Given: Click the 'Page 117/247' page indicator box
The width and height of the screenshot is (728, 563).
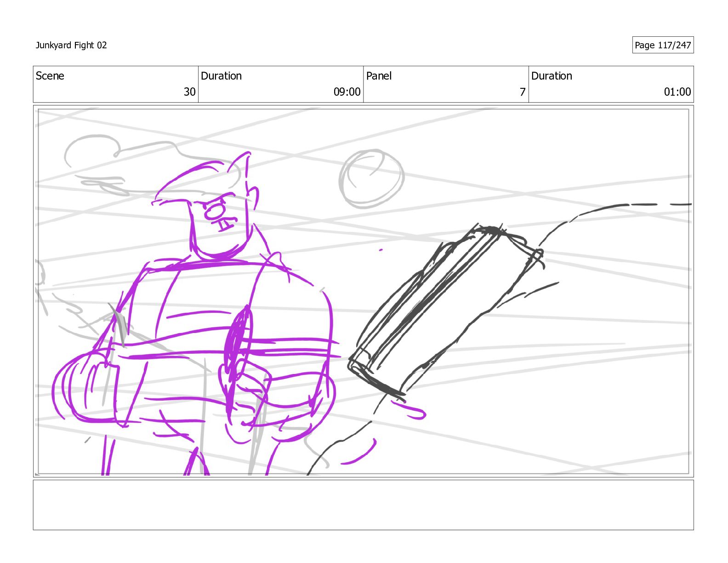Looking at the screenshot, I should coord(663,45).
